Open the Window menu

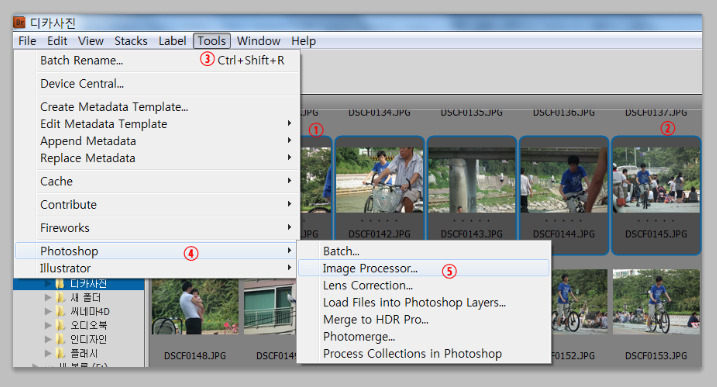258,41
